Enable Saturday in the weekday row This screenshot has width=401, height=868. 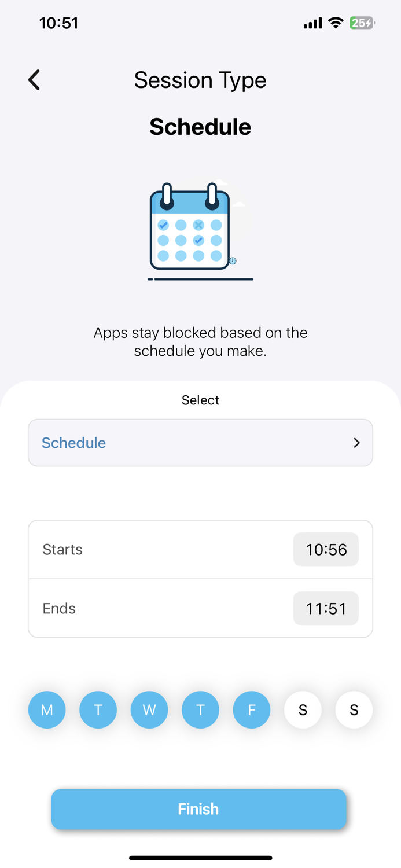[303, 709]
